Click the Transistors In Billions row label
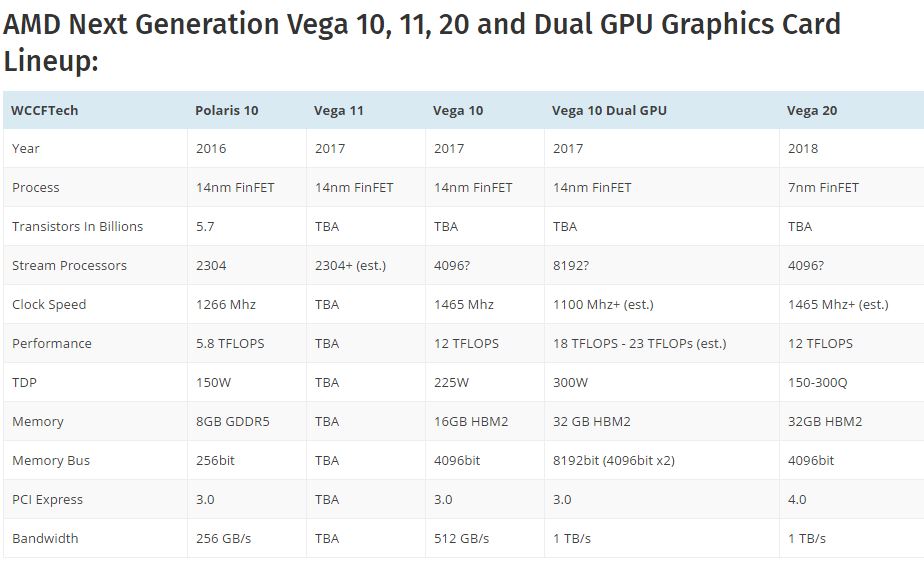924x563 pixels. [77, 226]
